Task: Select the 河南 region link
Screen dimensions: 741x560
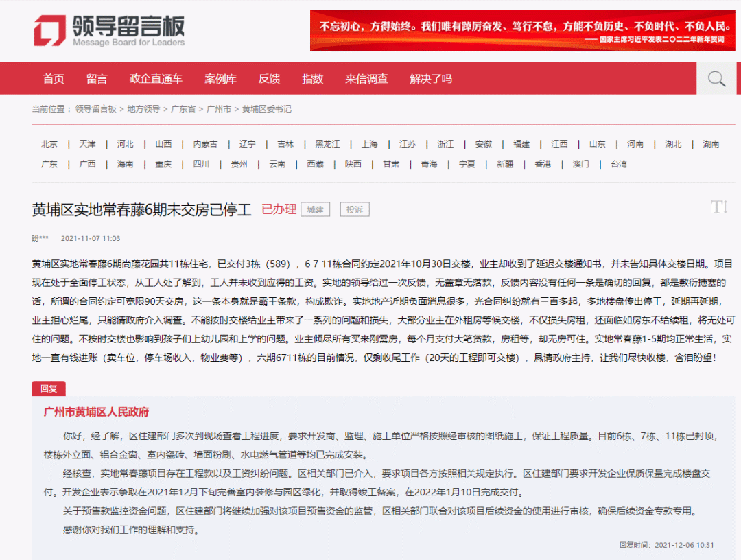Action: coord(635,144)
